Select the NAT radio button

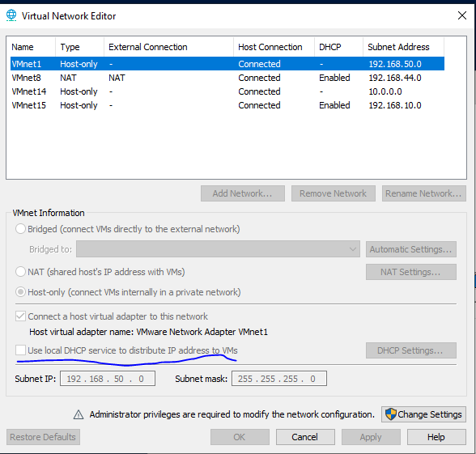pyautogui.click(x=20, y=272)
